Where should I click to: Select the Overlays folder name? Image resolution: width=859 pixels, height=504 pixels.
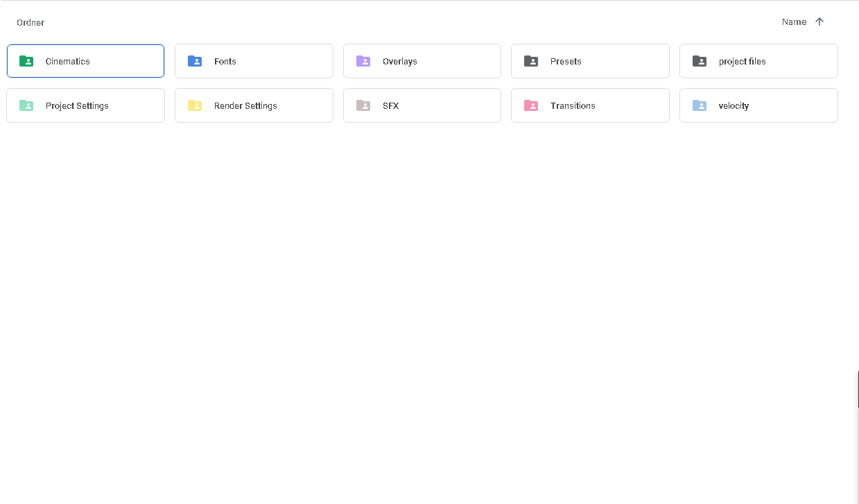[x=400, y=61]
